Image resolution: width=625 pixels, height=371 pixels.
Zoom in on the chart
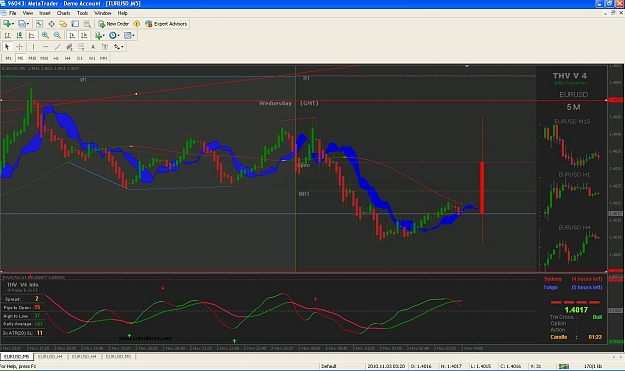(45, 35)
